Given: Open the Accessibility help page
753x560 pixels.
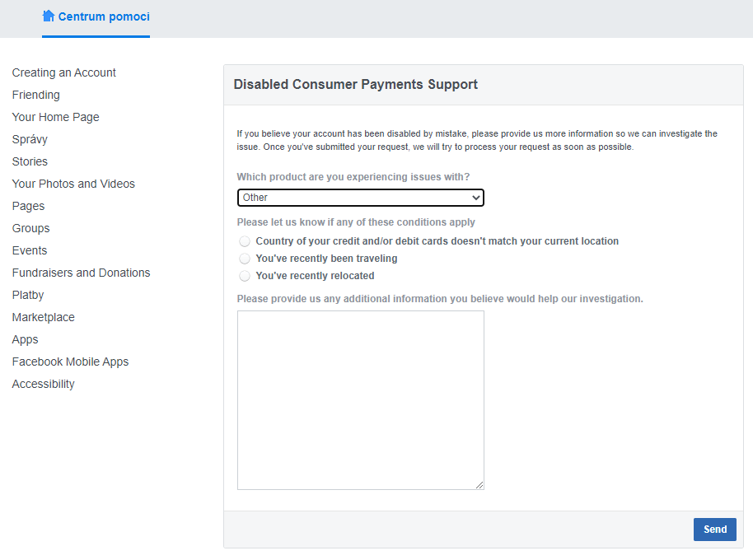Looking at the screenshot, I should coord(43,384).
